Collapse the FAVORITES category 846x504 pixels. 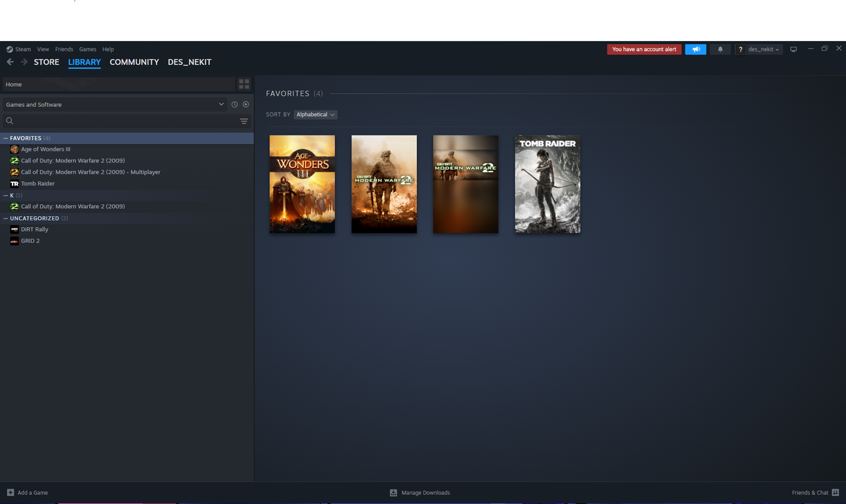click(x=6, y=138)
